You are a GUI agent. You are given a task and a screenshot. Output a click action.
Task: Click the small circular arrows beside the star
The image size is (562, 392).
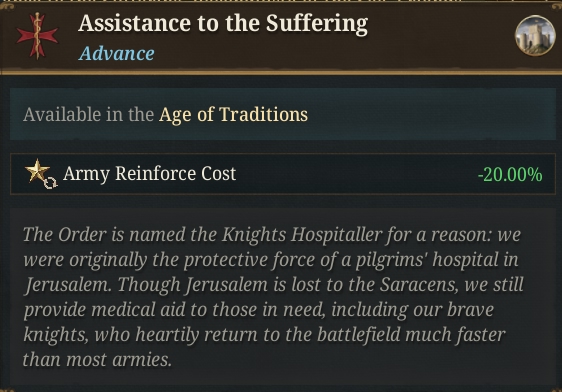(x=51, y=182)
